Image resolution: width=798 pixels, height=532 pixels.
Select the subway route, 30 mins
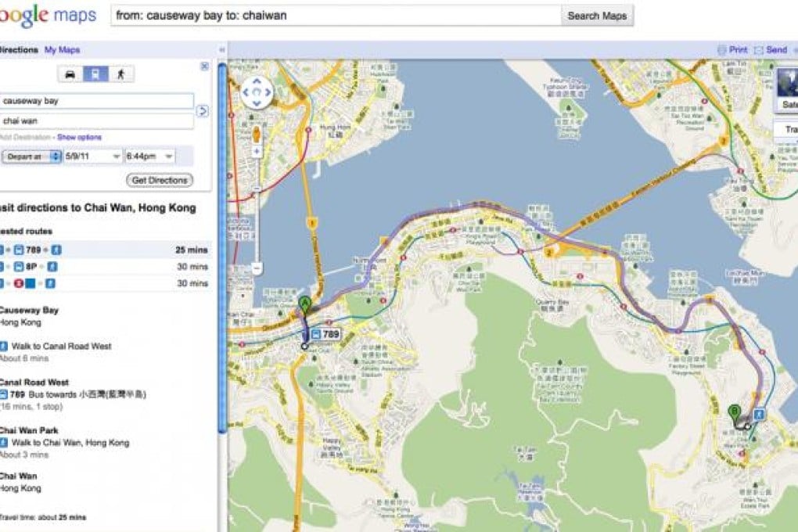click(105, 283)
